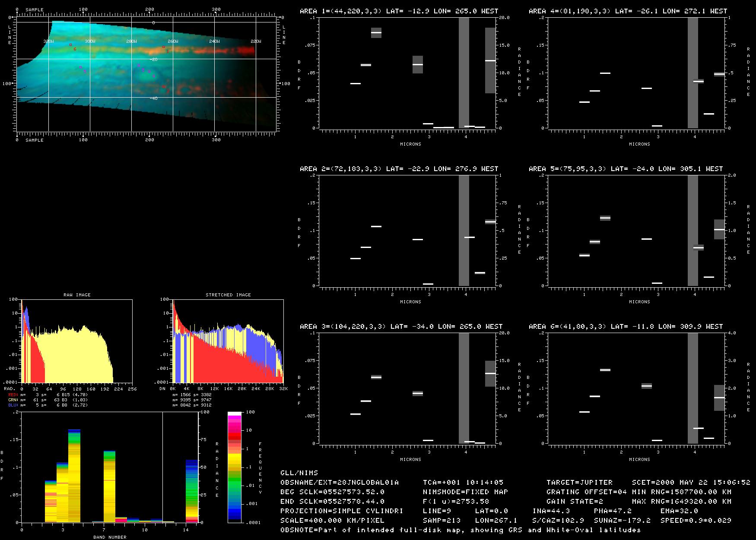Viewport: 756px width, 540px height.
Task: Click the EMA=32.0 value
Action: pyautogui.click(x=679, y=511)
